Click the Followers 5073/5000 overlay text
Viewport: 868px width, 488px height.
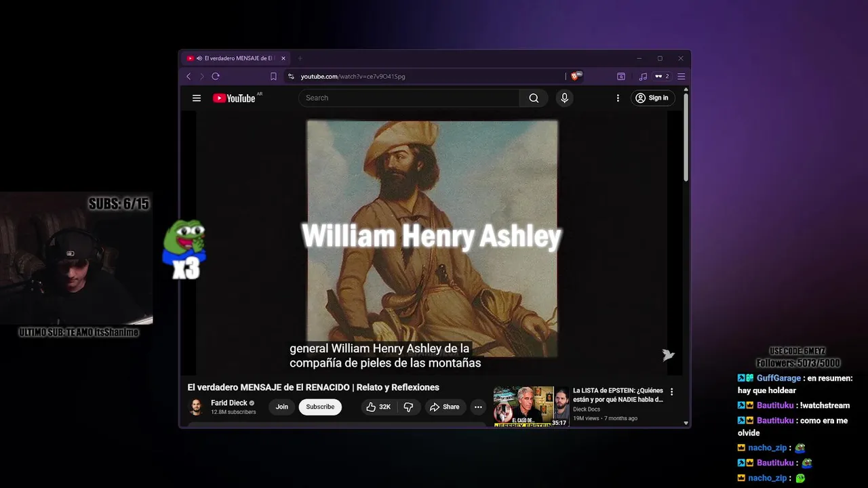coord(798,363)
